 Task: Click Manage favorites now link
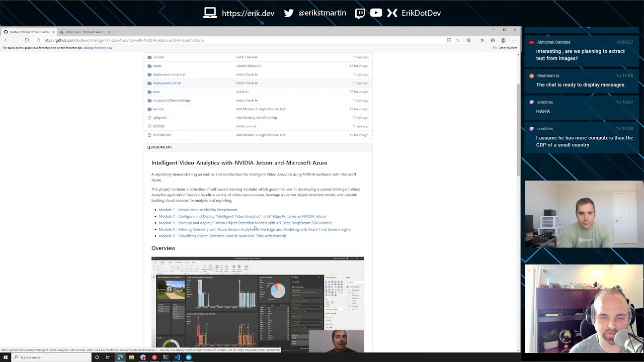[x=98, y=48]
